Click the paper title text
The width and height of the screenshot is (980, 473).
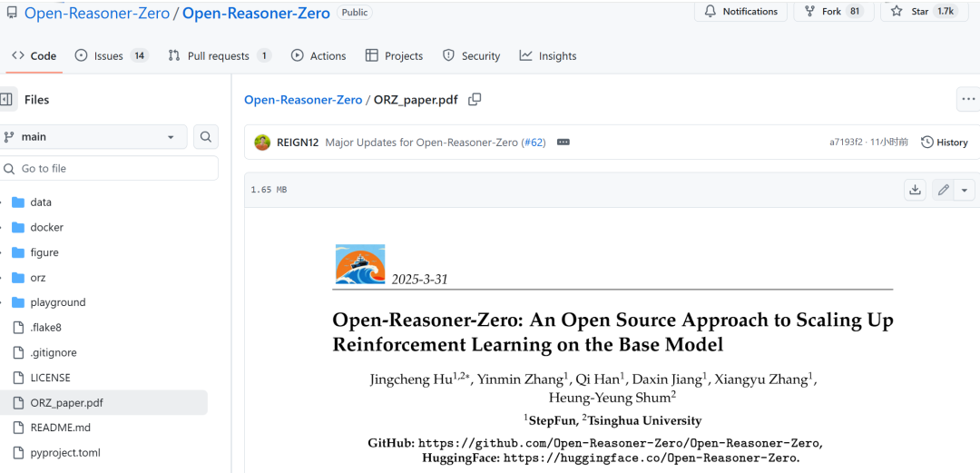[612, 331]
